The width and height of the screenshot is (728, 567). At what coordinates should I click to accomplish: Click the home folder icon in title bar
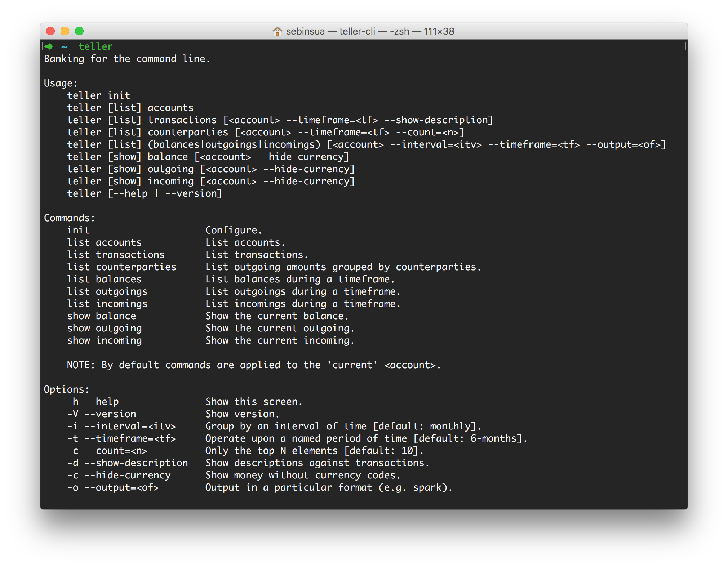(277, 31)
